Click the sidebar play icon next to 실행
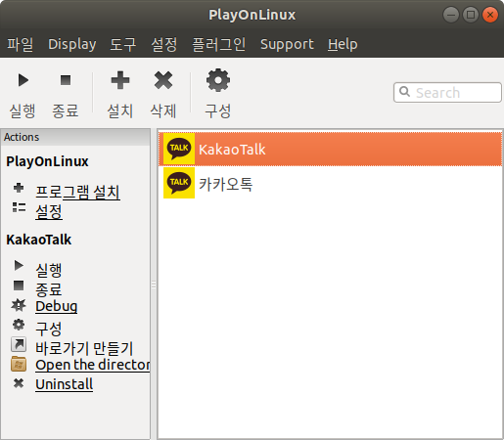 point(19,266)
